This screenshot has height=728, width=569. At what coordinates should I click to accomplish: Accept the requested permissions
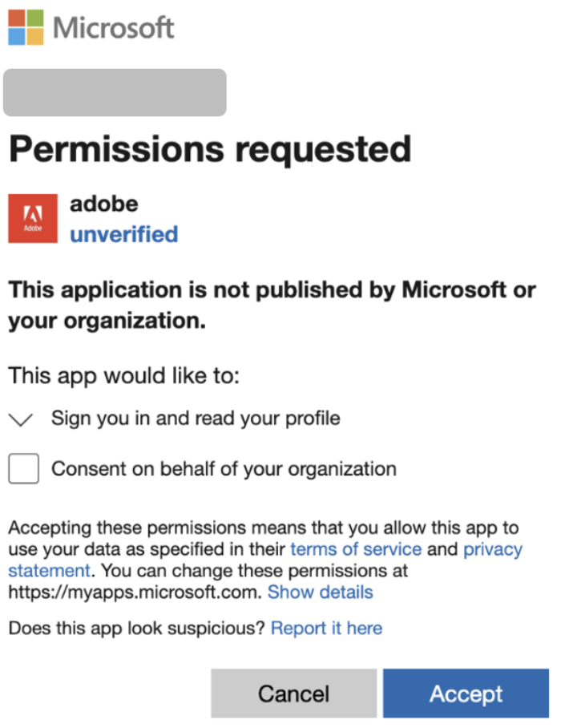coord(466,693)
